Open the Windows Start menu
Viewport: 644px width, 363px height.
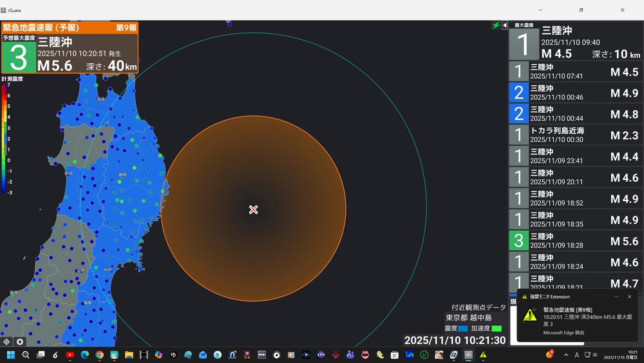coord(11,355)
